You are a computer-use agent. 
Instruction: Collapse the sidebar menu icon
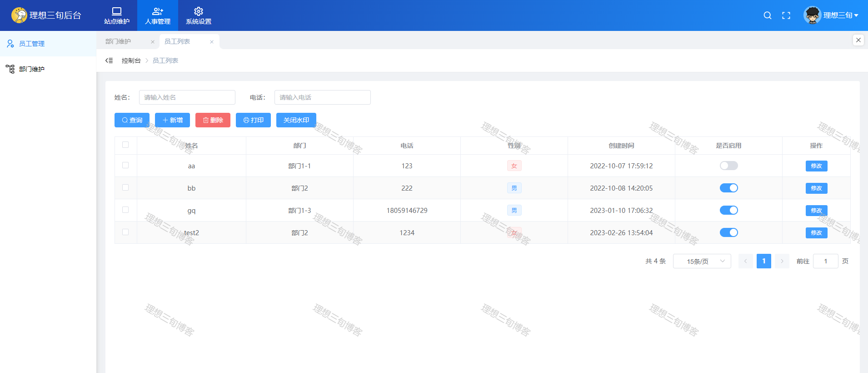coord(109,60)
